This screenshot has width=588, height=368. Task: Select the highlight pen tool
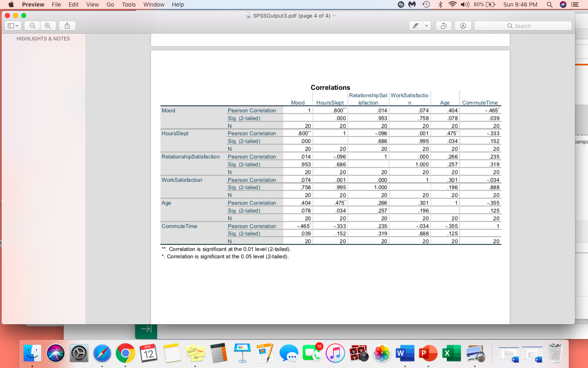coord(416,25)
